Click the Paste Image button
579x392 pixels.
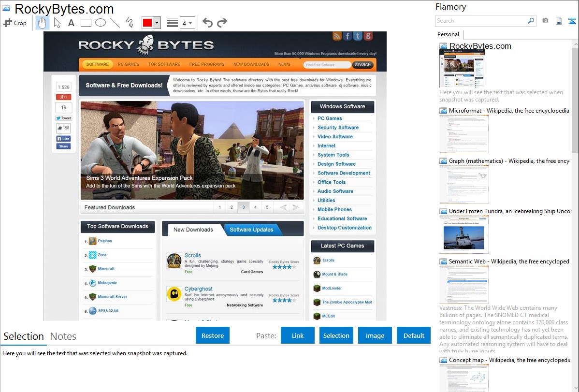coord(375,335)
